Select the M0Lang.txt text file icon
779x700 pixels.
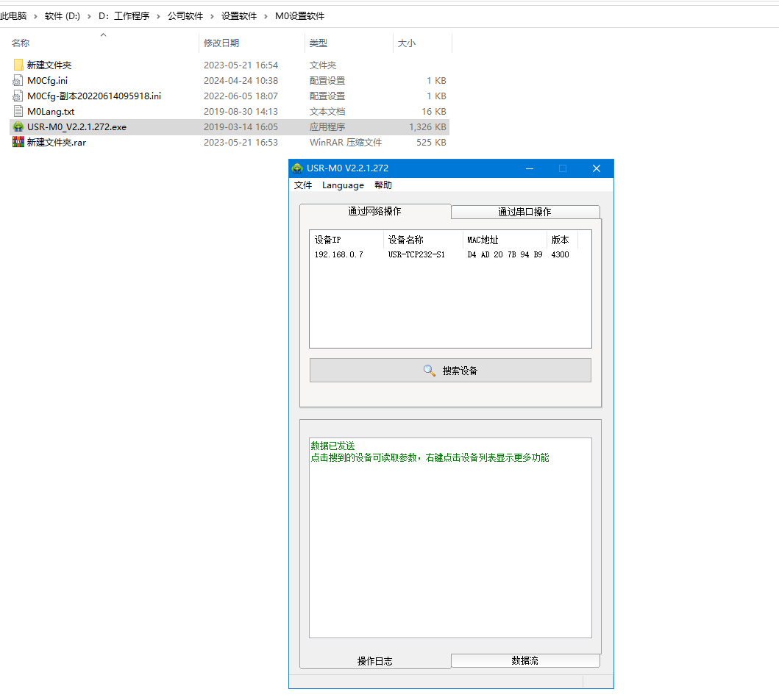coord(18,111)
